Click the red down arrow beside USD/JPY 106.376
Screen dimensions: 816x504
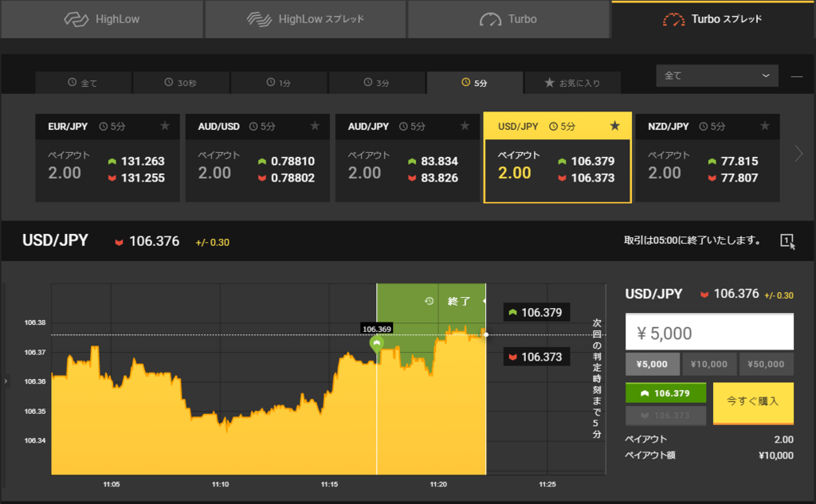point(117,241)
